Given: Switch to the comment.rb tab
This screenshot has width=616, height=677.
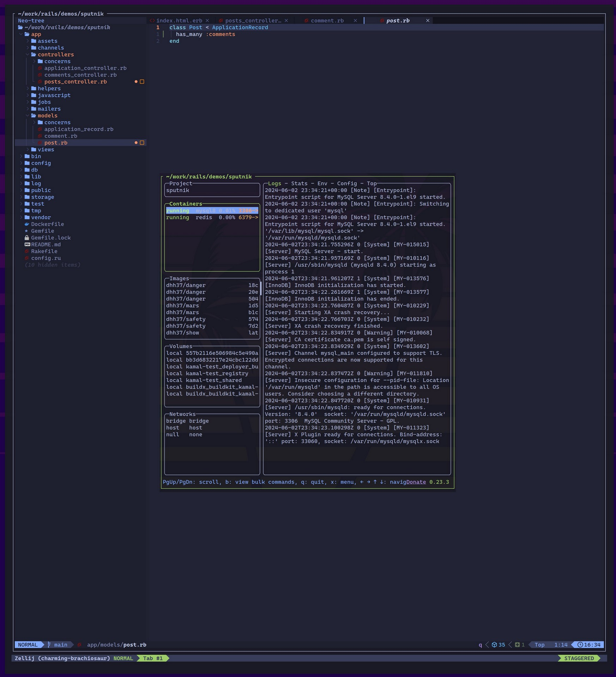Looking at the screenshot, I should tap(327, 21).
